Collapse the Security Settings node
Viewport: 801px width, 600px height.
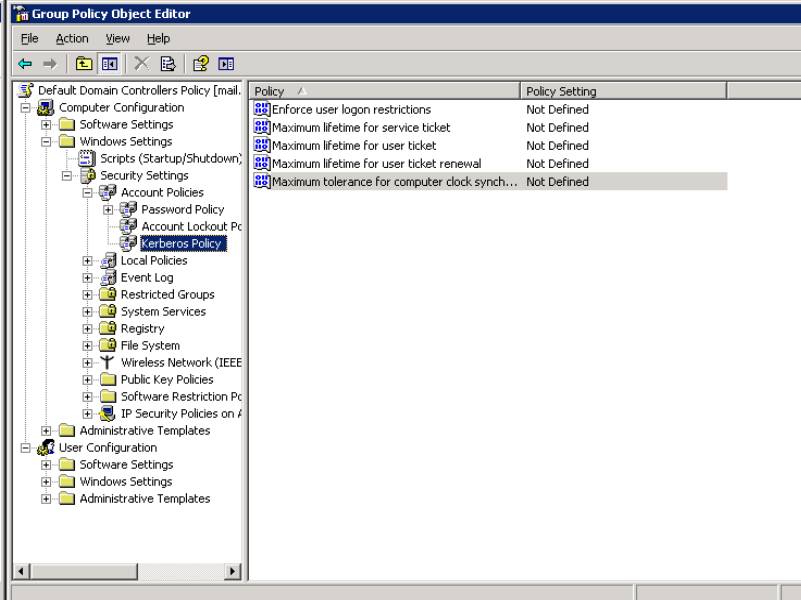click(67, 176)
